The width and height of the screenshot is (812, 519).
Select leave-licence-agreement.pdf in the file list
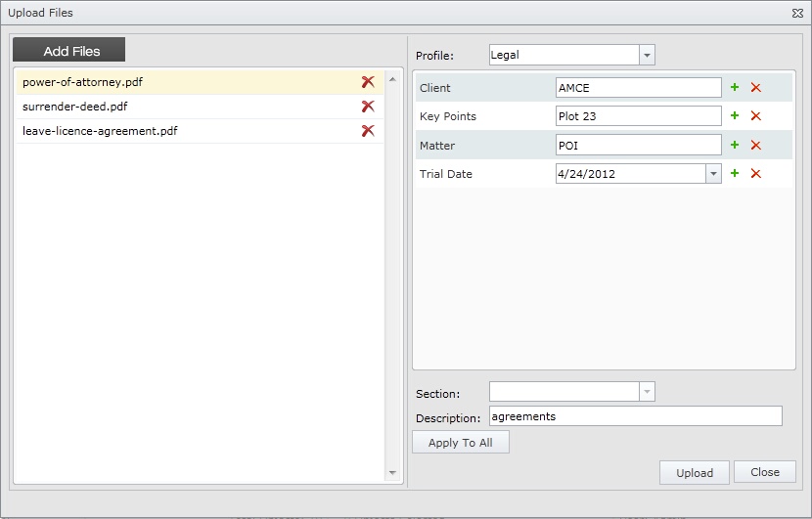point(200,131)
